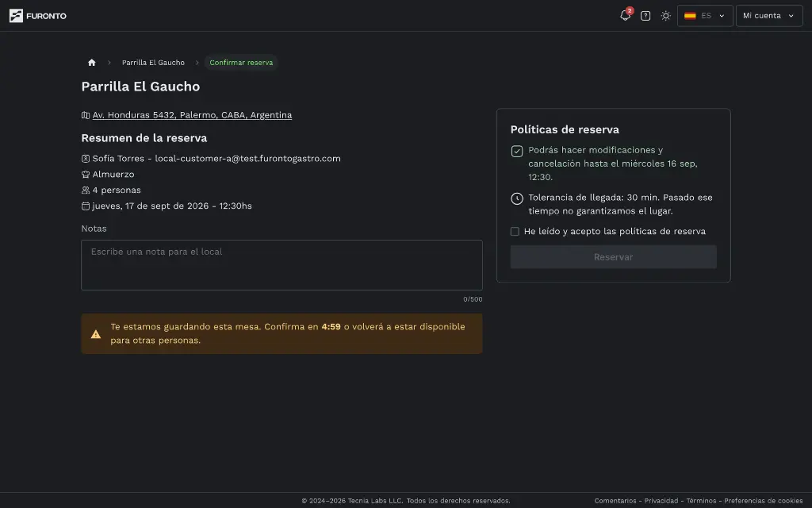Open the Términos footer link
812x508 pixels.
click(x=701, y=501)
